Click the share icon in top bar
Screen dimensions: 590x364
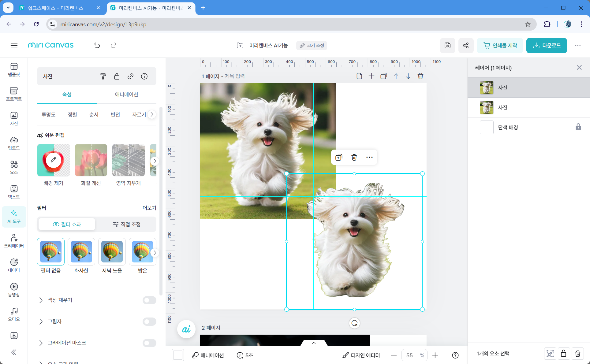tap(465, 46)
